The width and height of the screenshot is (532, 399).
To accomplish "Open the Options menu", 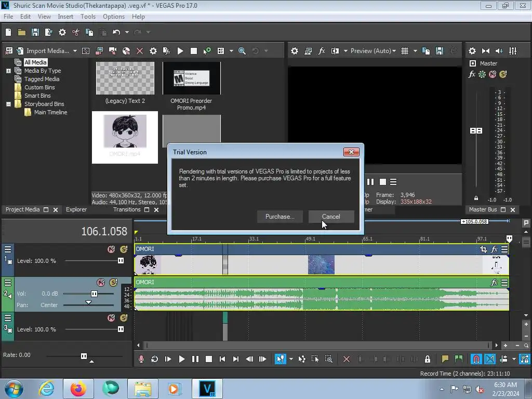I will point(114,17).
